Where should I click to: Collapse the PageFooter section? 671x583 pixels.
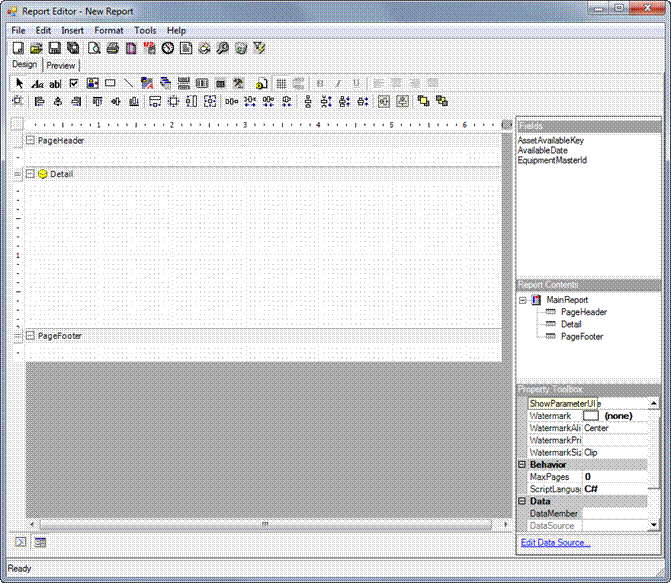coord(30,336)
